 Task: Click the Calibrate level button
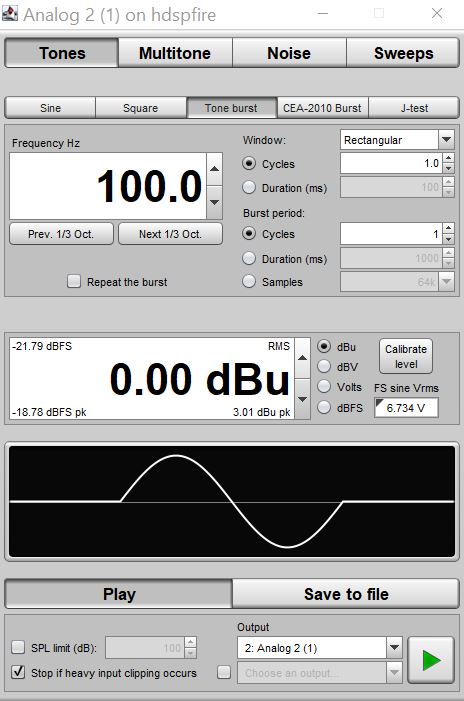(406, 356)
